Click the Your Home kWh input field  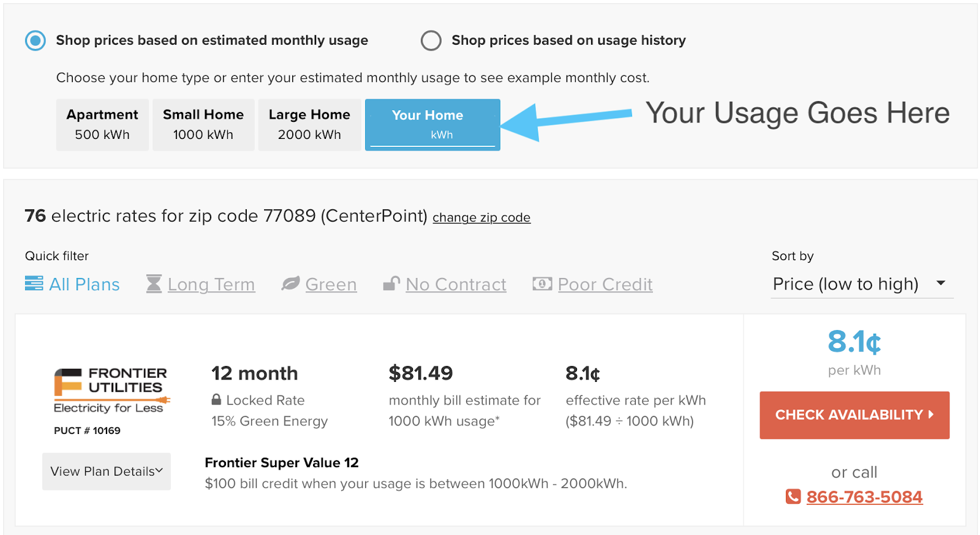(432, 135)
